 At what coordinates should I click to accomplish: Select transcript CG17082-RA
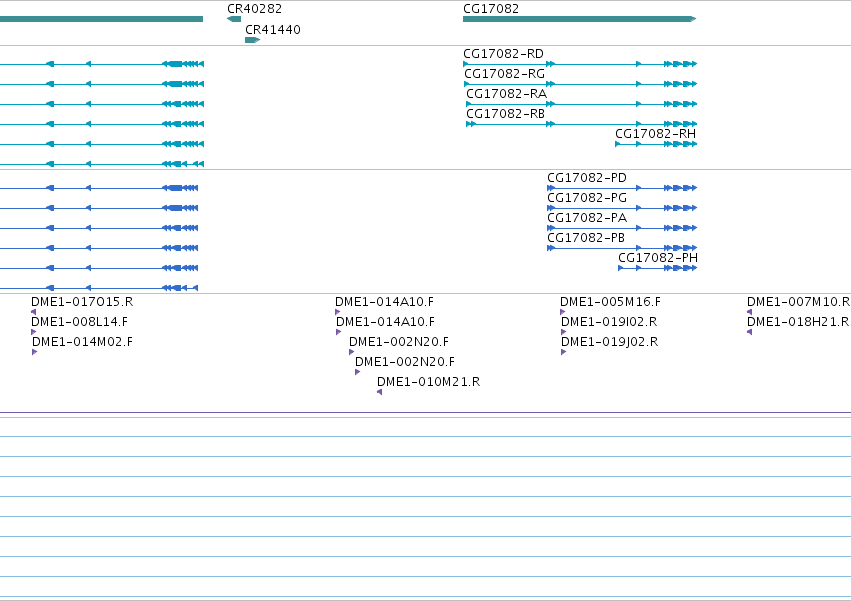click(581, 104)
